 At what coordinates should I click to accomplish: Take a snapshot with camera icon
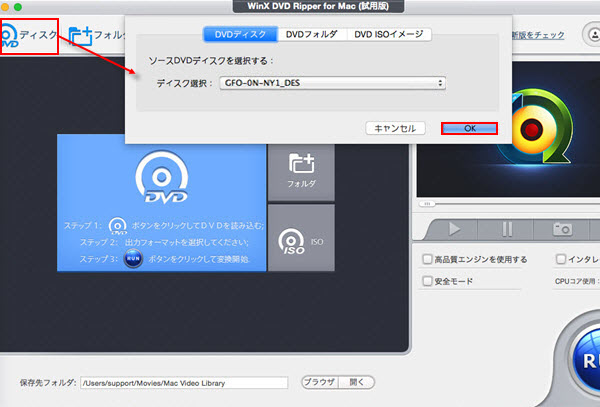click(x=562, y=229)
